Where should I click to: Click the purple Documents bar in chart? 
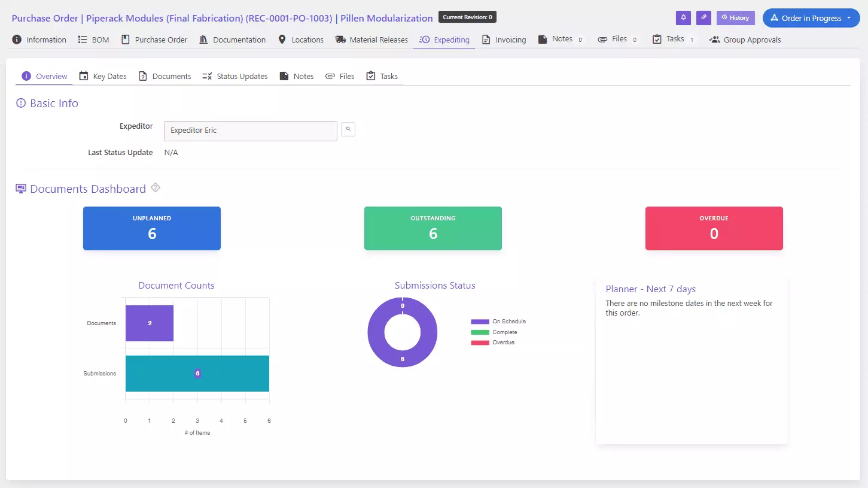[150, 323]
